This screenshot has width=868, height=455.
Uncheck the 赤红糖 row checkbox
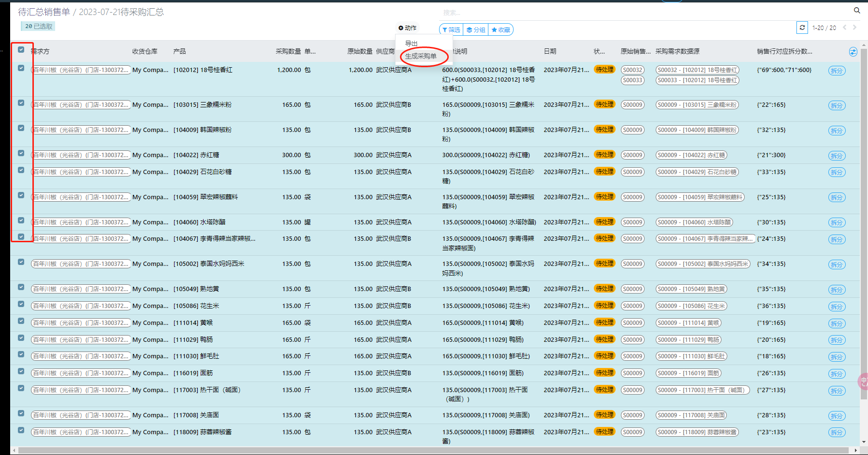click(21, 153)
